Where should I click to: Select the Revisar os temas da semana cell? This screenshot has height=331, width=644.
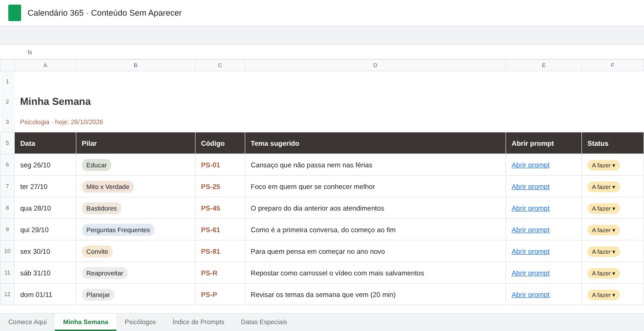click(x=375, y=294)
